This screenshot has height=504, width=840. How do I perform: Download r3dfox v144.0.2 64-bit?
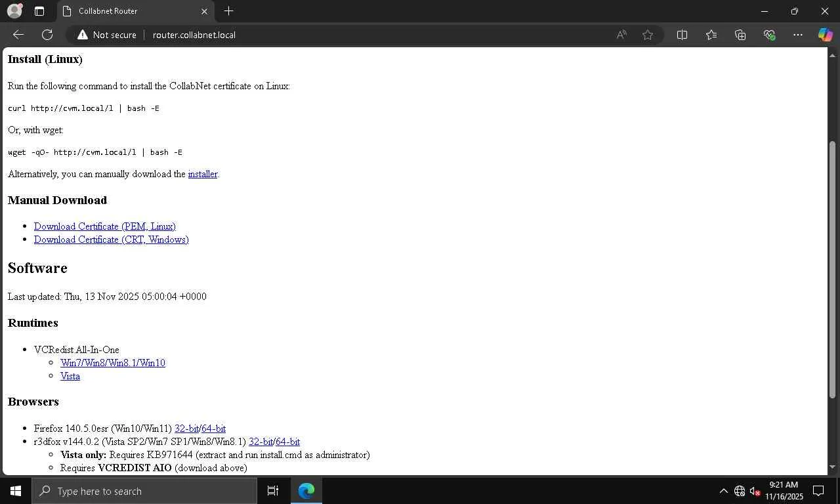coord(287,442)
